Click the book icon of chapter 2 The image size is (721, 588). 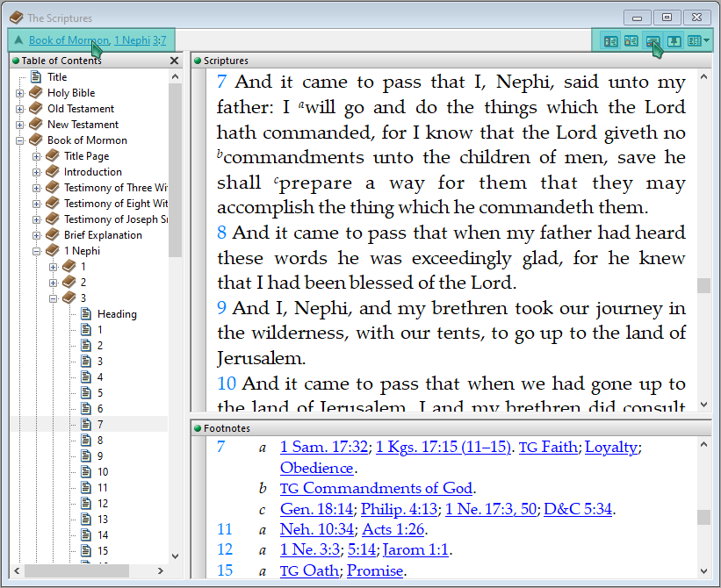pyautogui.click(x=69, y=282)
